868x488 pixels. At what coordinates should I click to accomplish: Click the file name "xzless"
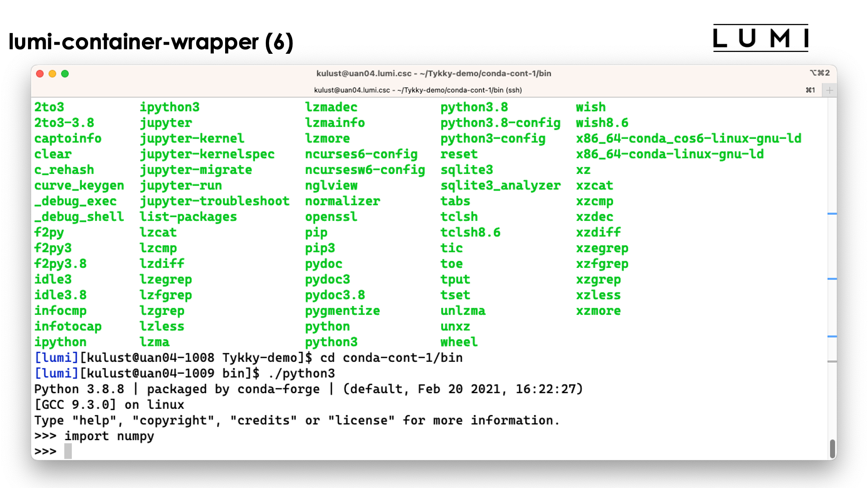[x=599, y=295]
